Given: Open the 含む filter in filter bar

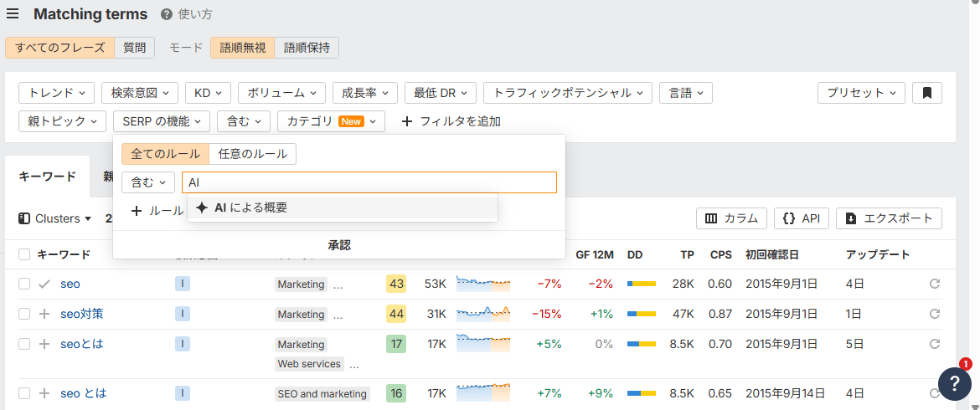Looking at the screenshot, I should click(243, 121).
